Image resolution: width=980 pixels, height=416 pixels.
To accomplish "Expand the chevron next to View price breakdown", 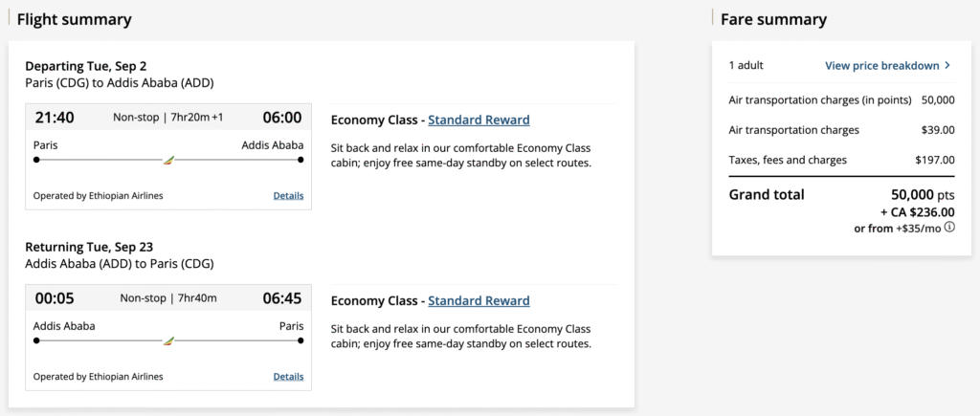I will tap(947, 66).
